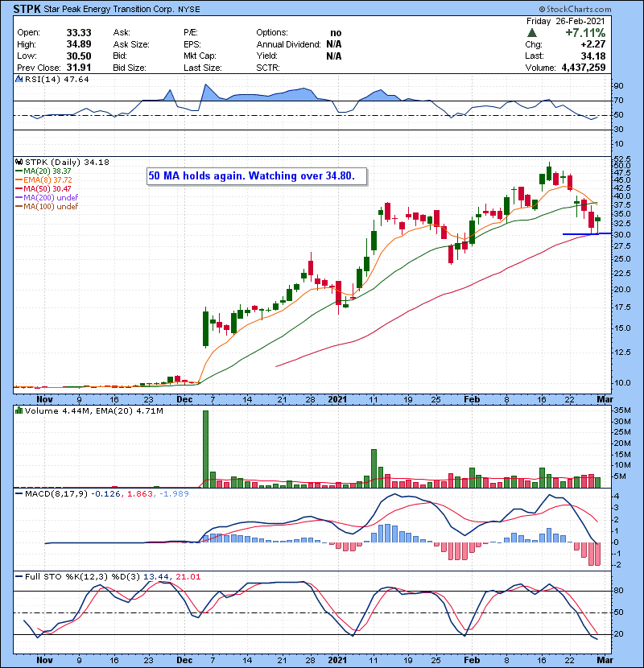Click the red MA(50) legend line swatch
Viewport: 644px width, 668px height.
click(19, 189)
